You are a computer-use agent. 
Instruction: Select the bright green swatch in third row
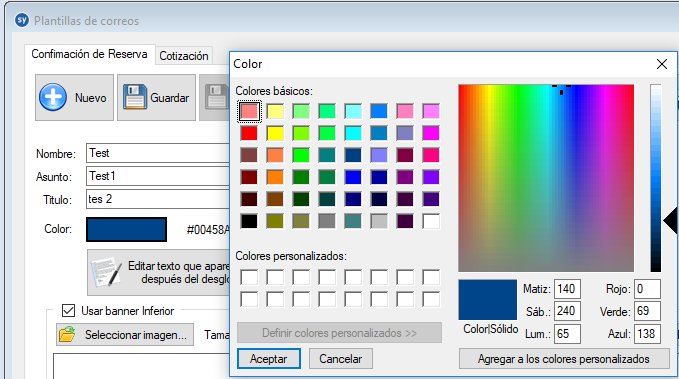(301, 155)
